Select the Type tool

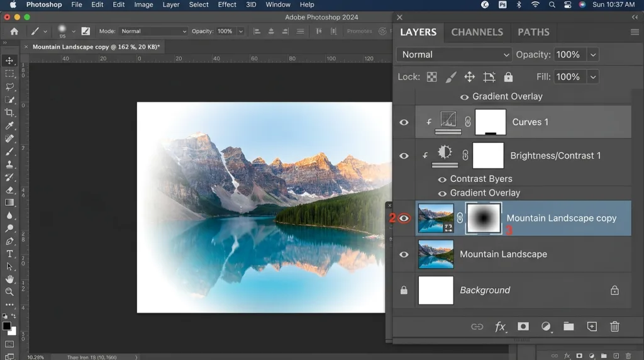(9, 254)
